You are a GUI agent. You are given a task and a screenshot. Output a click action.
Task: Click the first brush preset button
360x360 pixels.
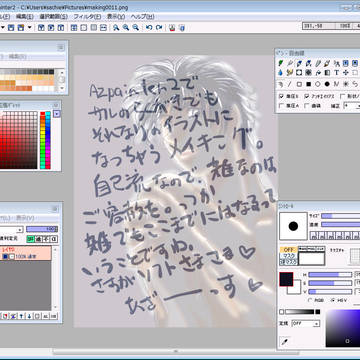pyautogui.click(x=313, y=236)
